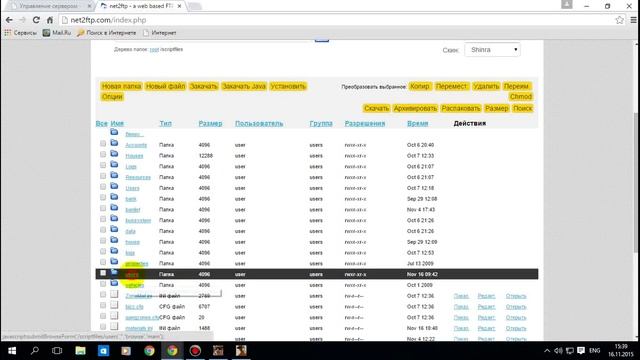Tick checkbox for the 1488-byte file
Image resolution: width=640 pixels, height=360 pixels.
click(103, 327)
